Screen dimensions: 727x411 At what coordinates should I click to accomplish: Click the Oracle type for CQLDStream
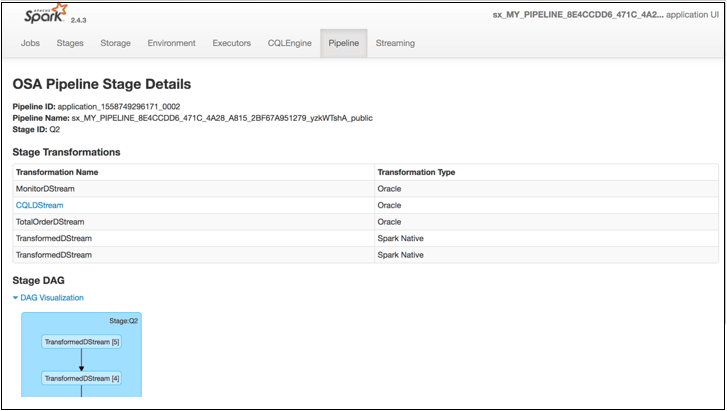(x=389, y=205)
